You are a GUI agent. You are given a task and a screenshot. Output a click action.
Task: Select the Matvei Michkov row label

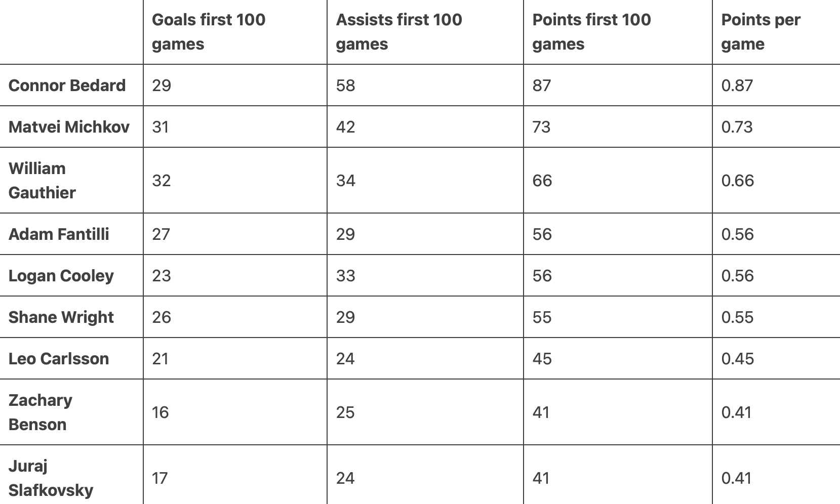click(69, 127)
